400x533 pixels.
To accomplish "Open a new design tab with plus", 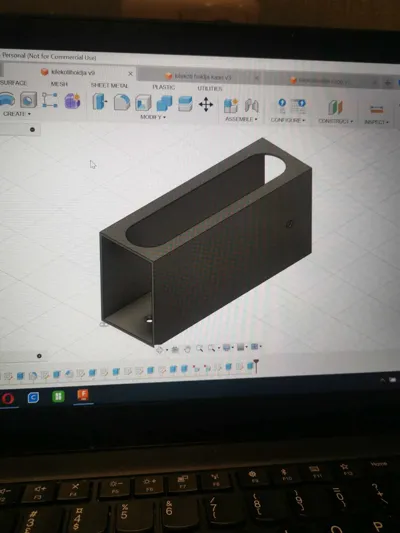I will click(388, 83).
